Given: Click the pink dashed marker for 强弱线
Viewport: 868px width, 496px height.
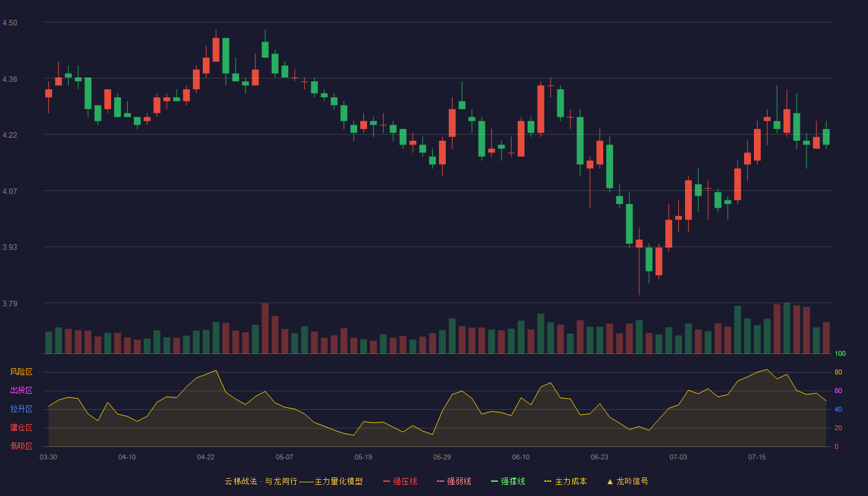Looking at the screenshot, I should click(x=440, y=481).
